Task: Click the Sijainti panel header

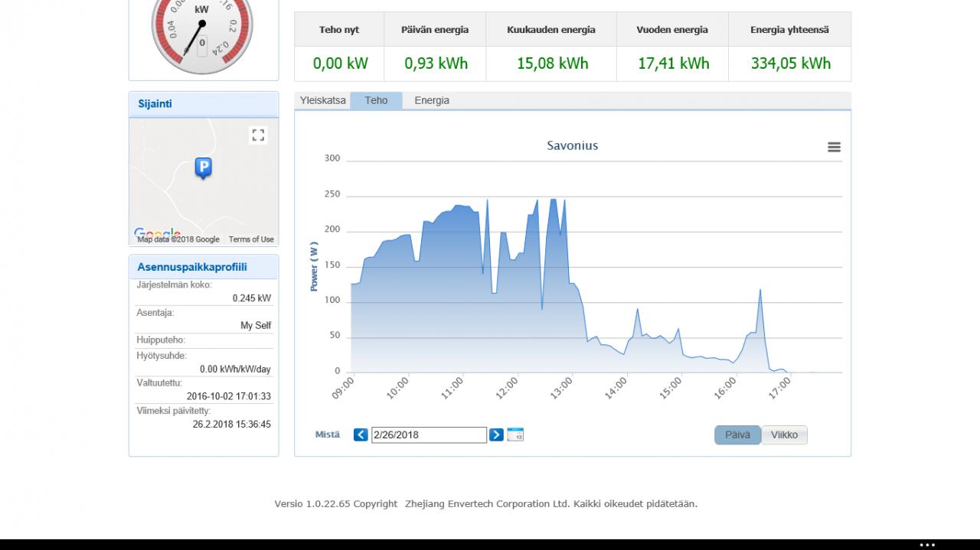Action: tap(204, 104)
